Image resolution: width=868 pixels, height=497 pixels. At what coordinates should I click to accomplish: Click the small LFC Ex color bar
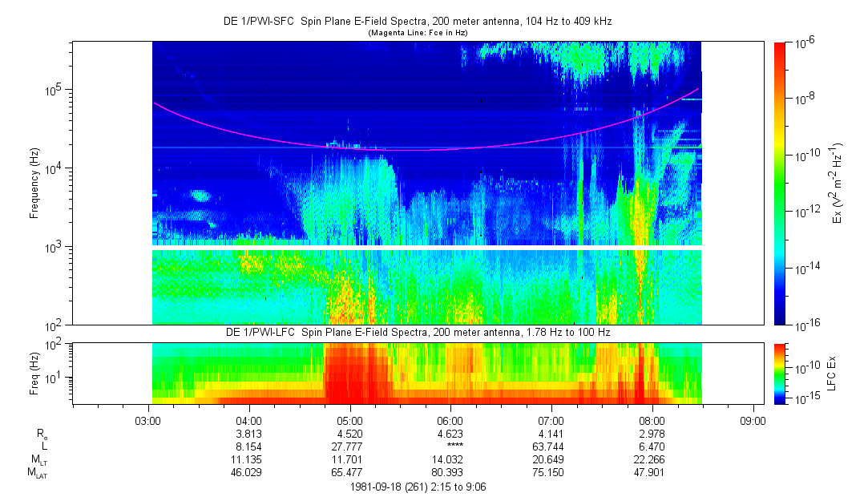tap(779, 373)
